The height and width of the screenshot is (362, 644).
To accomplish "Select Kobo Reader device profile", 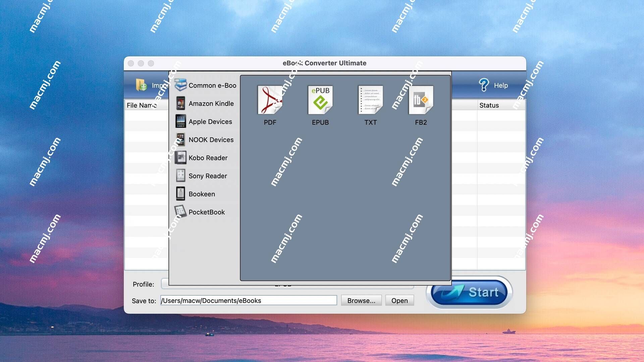I will [x=208, y=157].
